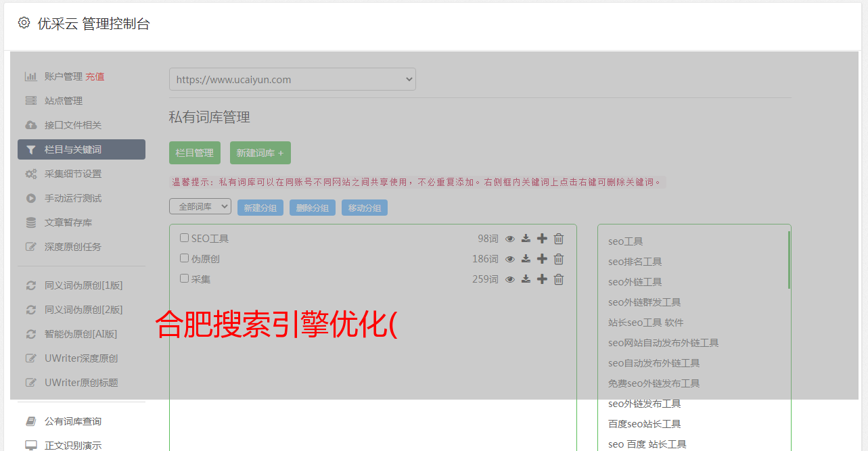Click the 移动分组 button
Screen dimensions: 868x451
(x=365, y=208)
